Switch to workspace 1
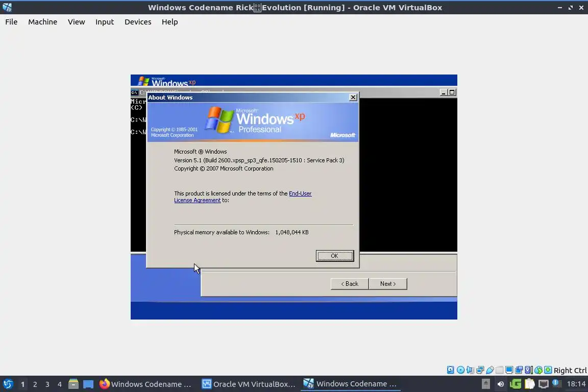The height and width of the screenshot is (392, 588). tap(22, 384)
